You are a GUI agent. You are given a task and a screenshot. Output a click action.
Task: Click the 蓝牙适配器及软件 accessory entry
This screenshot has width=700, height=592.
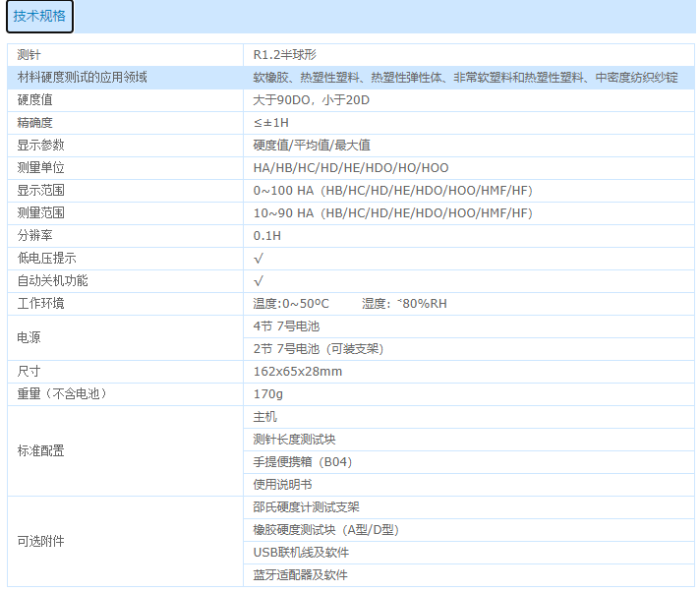300,575
